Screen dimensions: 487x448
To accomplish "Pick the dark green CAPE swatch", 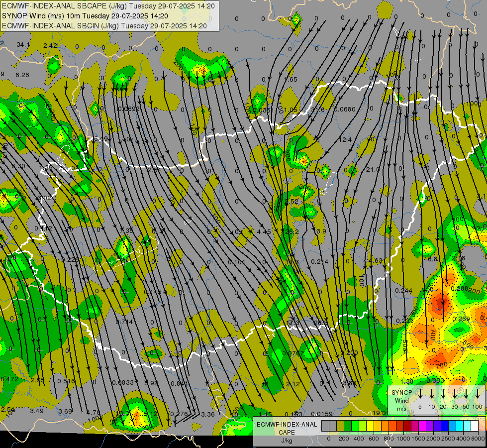I will [348, 426].
